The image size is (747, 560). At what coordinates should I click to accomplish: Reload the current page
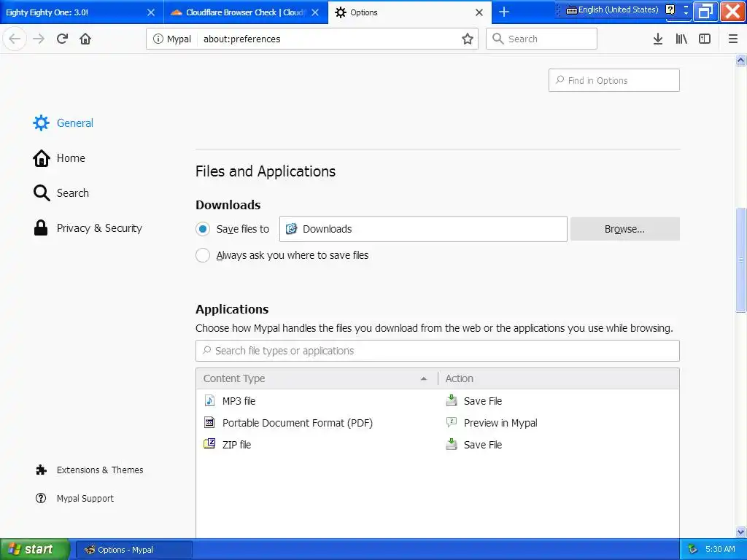tap(62, 39)
